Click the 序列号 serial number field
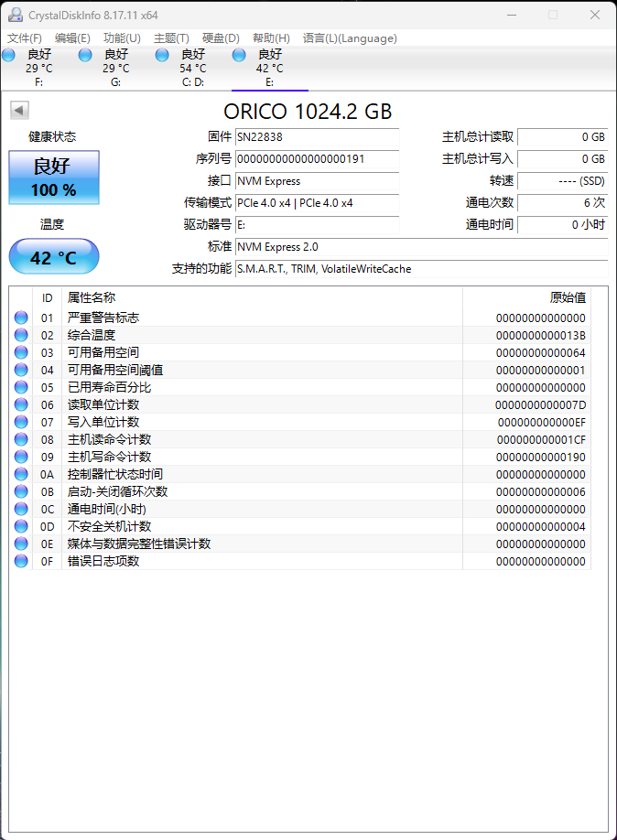Screen dimensions: 617x840 click(318, 159)
